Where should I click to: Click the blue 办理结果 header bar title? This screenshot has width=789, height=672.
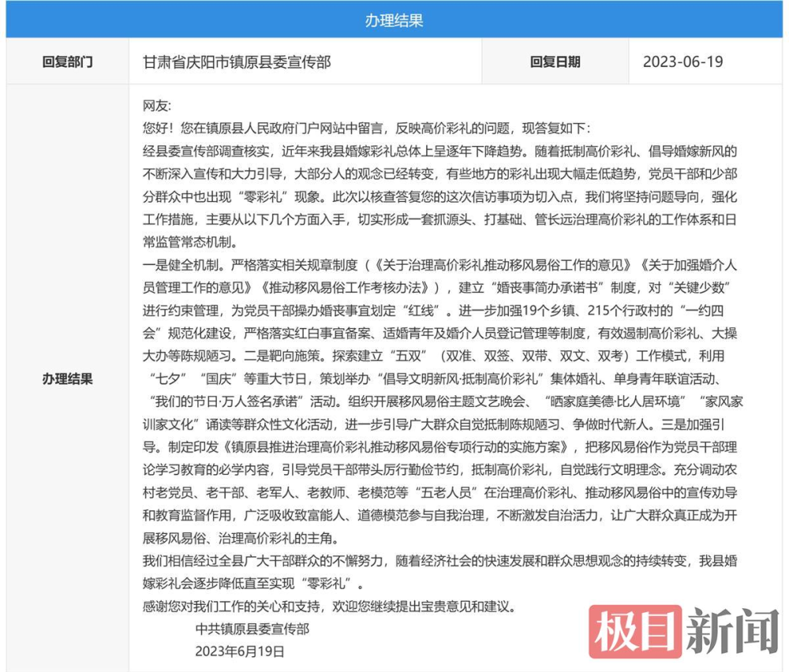click(394, 21)
